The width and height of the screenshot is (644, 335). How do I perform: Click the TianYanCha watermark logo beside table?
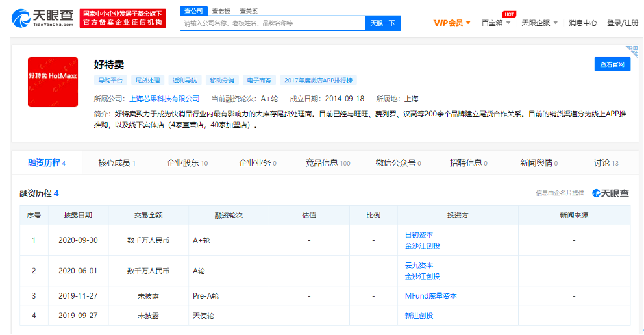(x=610, y=193)
